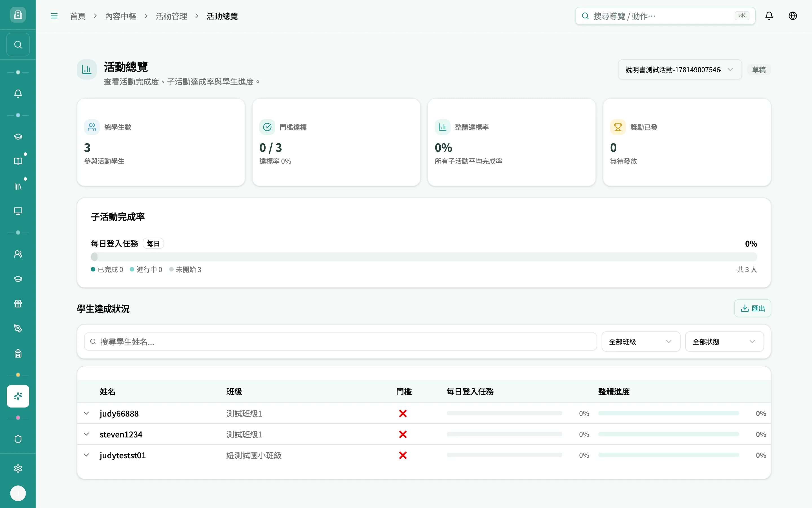Click the app logo in the sidebar
The image size is (812, 508).
point(18,15)
